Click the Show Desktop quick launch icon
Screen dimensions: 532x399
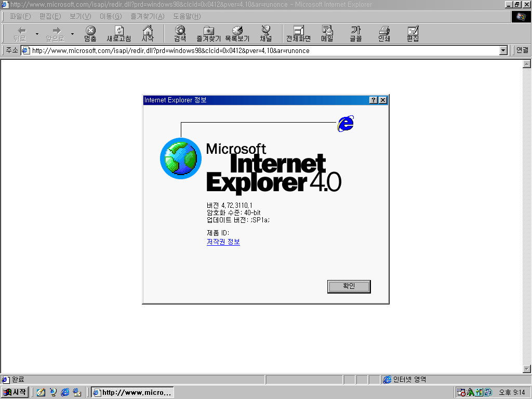(x=41, y=392)
